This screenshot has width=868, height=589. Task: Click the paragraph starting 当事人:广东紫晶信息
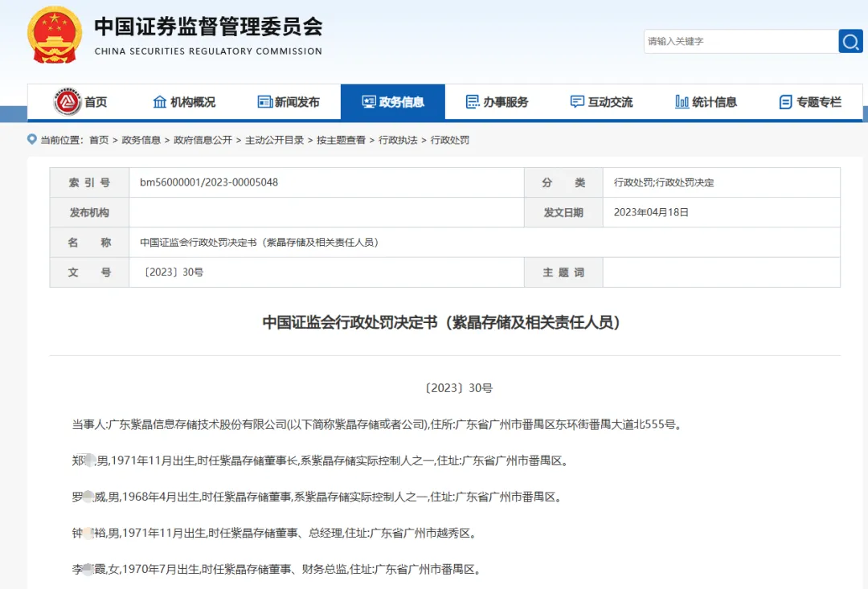(377, 424)
